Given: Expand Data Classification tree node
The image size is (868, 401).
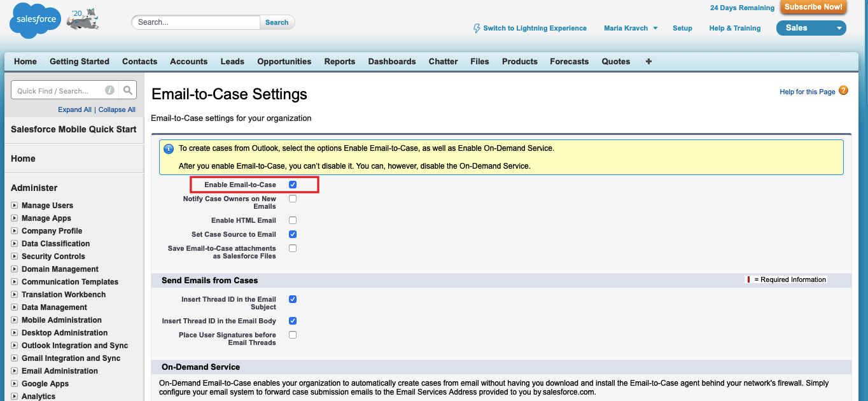Looking at the screenshot, I should click(x=14, y=244).
